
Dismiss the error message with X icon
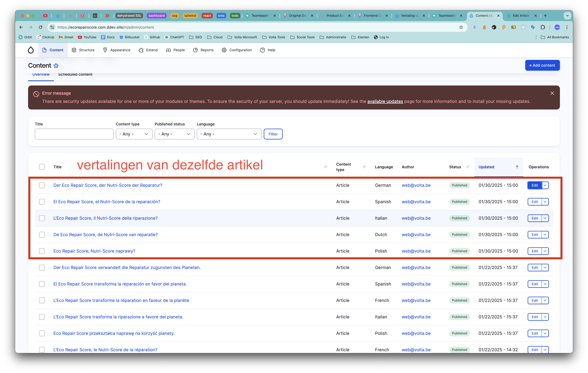(552, 93)
